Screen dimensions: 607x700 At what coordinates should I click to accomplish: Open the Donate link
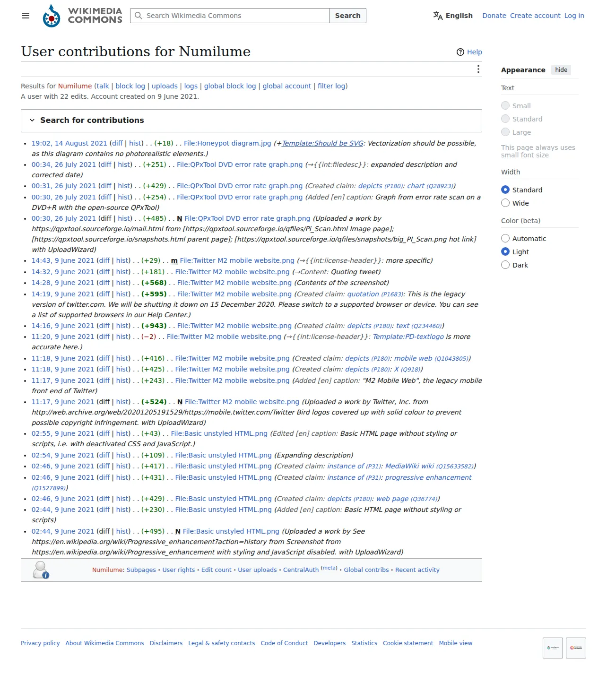494,16
